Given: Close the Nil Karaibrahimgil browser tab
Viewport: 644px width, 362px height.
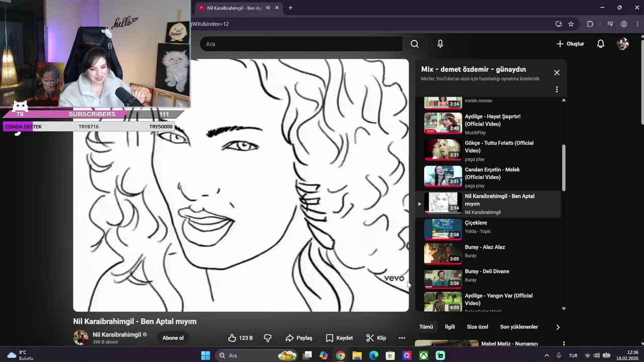Looking at the screenshot, I should (x=277, y=8).
